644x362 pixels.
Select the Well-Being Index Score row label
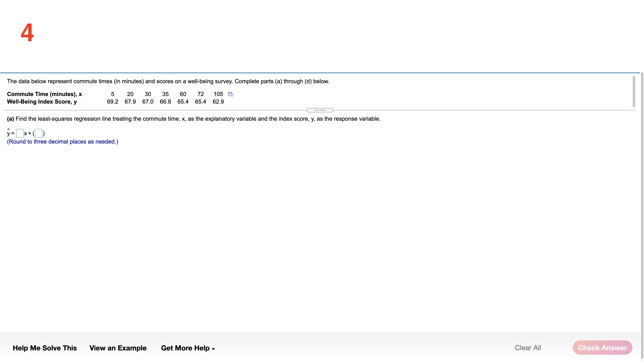42,102
